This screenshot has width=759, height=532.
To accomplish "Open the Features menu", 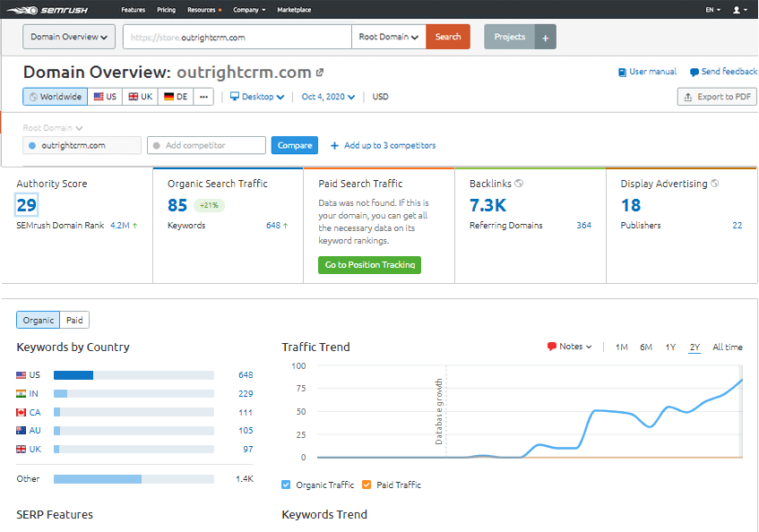I will tap(134, 10).
